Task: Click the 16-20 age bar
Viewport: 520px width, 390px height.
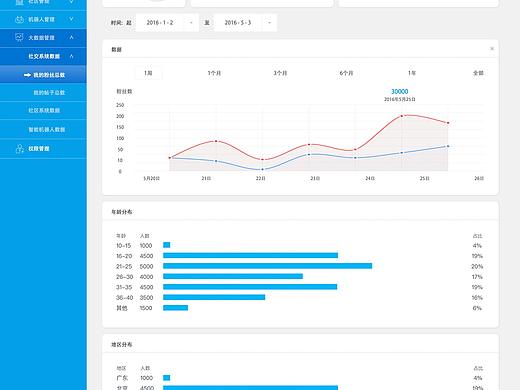Action: (250, 255)
